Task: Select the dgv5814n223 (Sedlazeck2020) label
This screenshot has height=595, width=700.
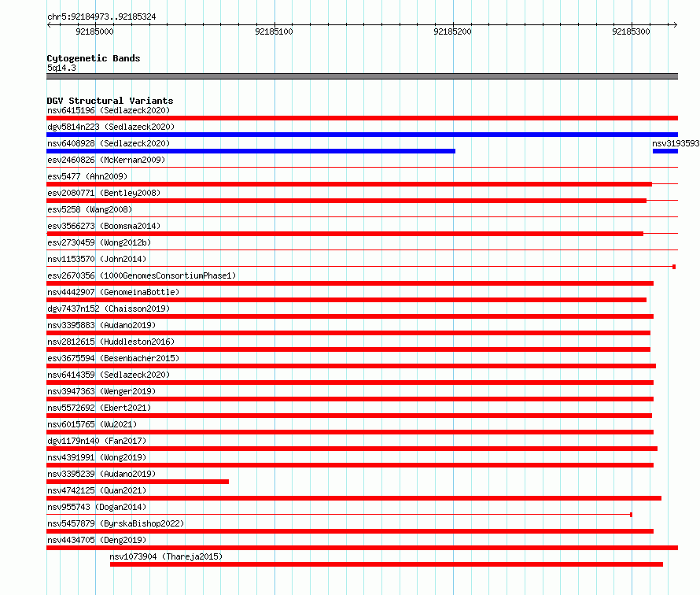Action: (x=111, y=127)
